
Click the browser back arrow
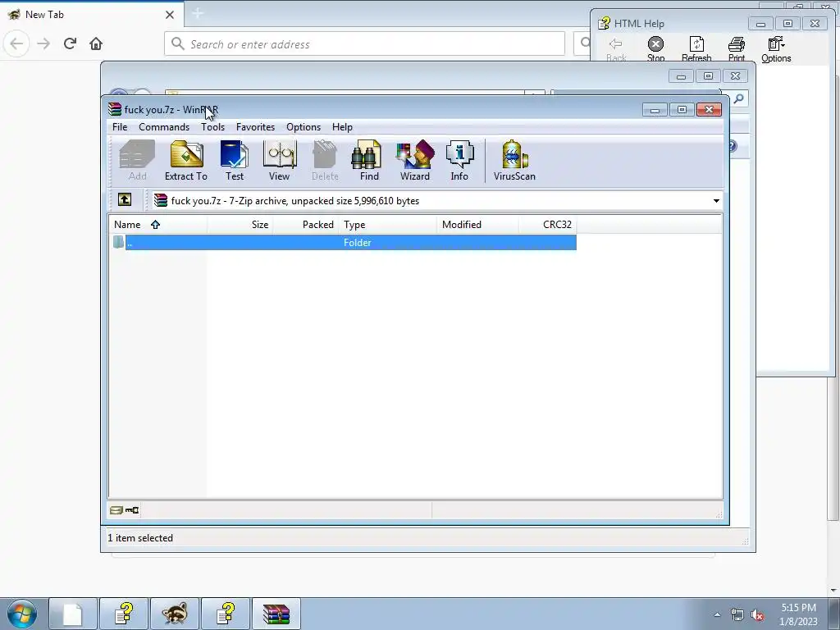pyautogui.click(x=16, y=43)
